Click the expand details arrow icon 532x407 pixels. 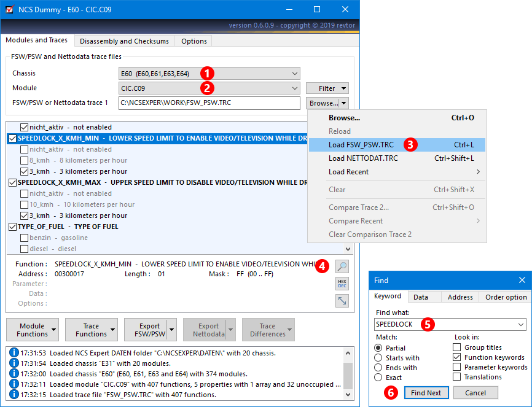click(x=342, y=301)
